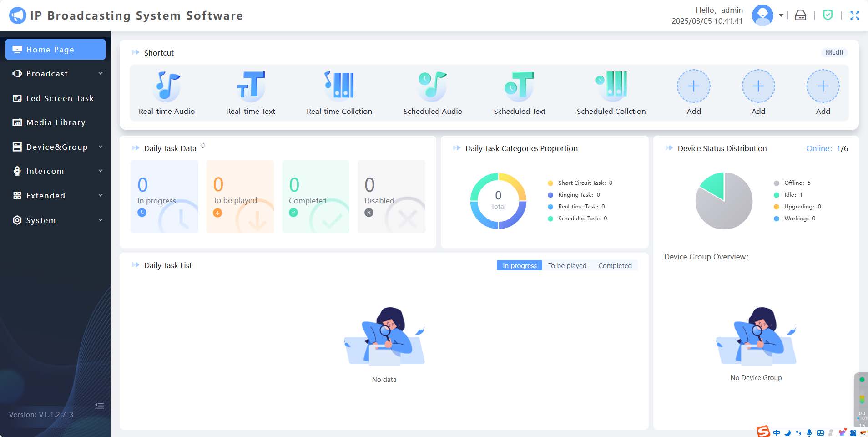Toggle Idle legend dot
Viewport: 868px width, 437px height.
pos(777,195)
